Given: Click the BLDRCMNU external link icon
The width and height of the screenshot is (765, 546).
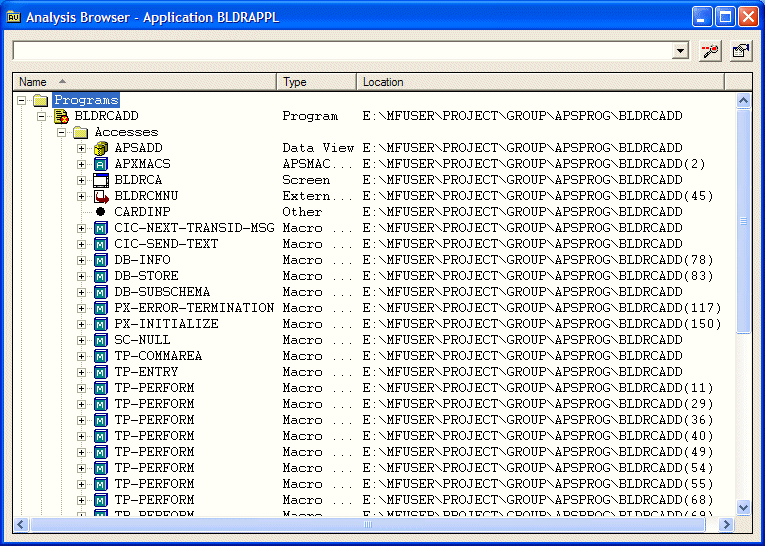Looking at the screenshot, I should tap(100, 196).
